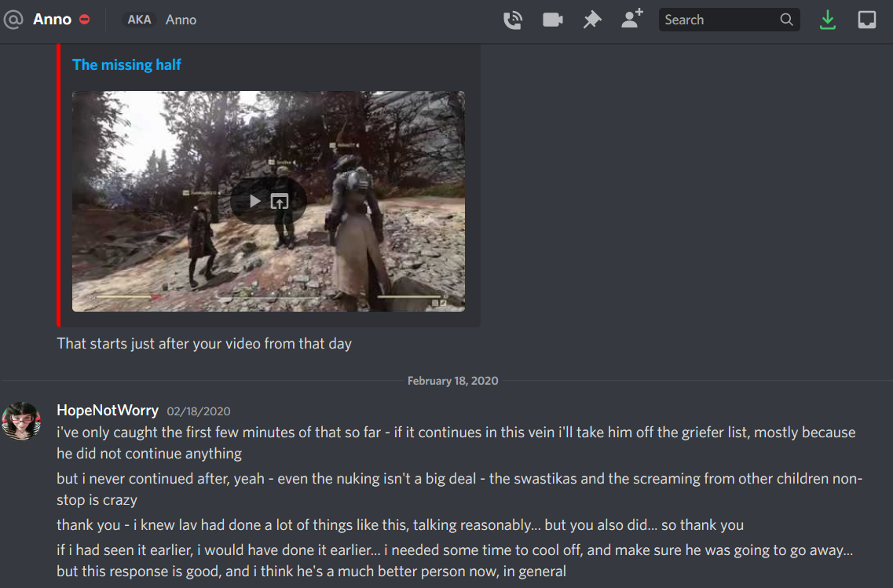Click the red do-not-disturb status icon

click(84, 20)
